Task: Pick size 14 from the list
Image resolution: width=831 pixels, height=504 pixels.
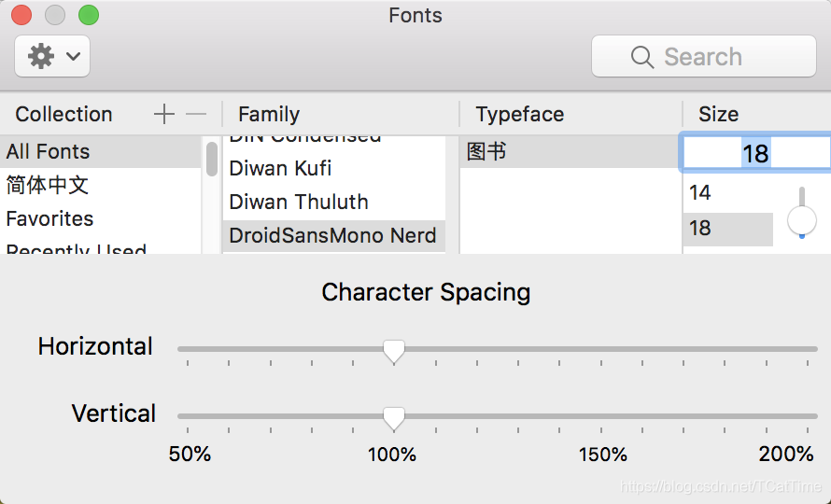Action: pos(701,193)
